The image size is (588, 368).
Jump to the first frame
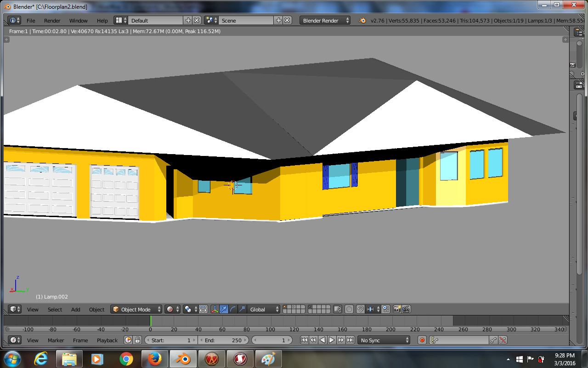pyautogui.click(x=304, y=340)
